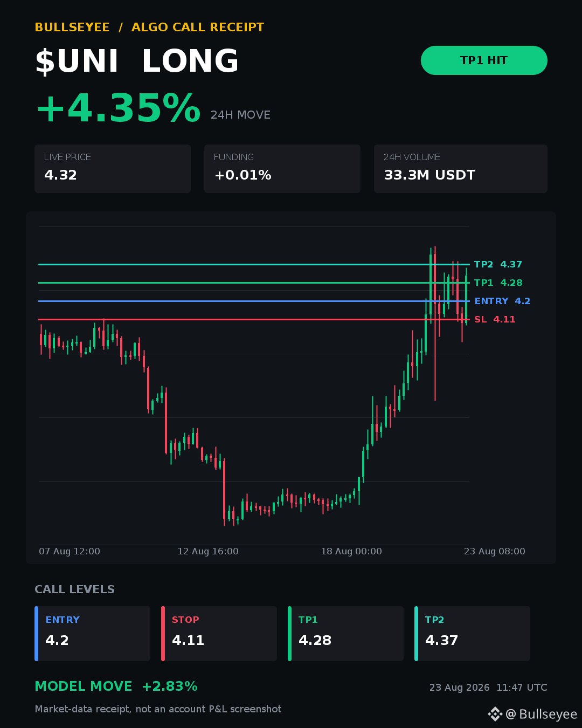This screenshot has height=728, width=582.
Task: Select the LIVE PRICE card showing 4.32
Action: pyautogui.click(x=113, y=169)
